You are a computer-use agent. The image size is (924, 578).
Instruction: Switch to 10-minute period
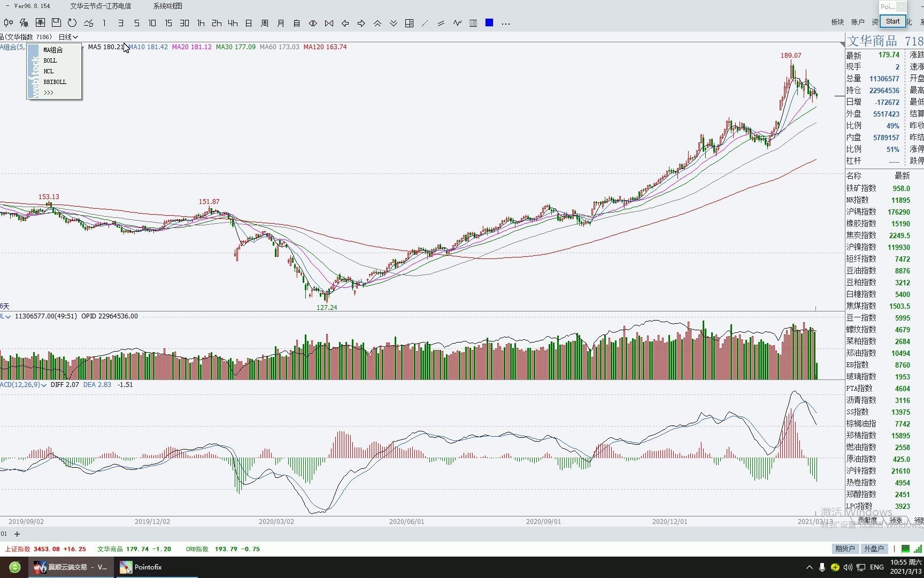(x=152, y=23)
